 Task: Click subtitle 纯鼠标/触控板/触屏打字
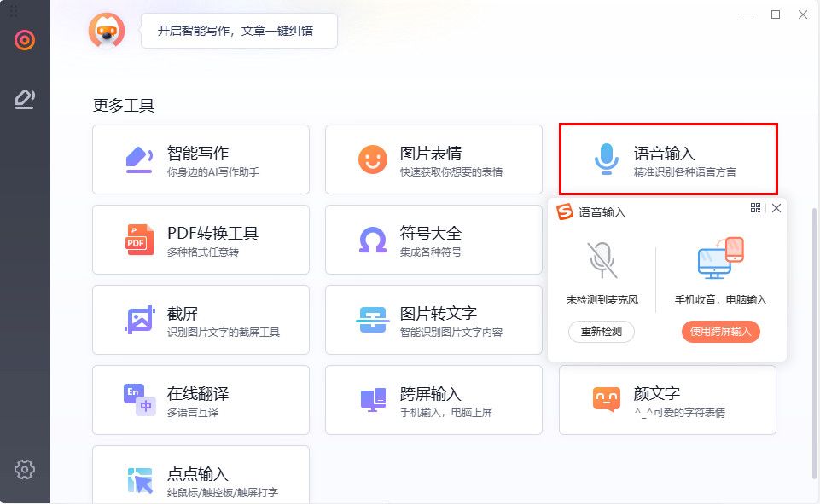(x=223, y=493)
